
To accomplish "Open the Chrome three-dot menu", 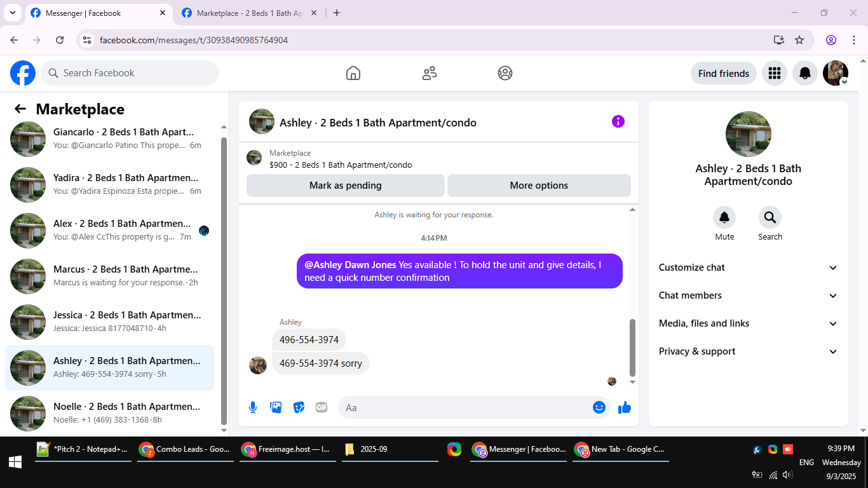I will (x=854, y=40).
